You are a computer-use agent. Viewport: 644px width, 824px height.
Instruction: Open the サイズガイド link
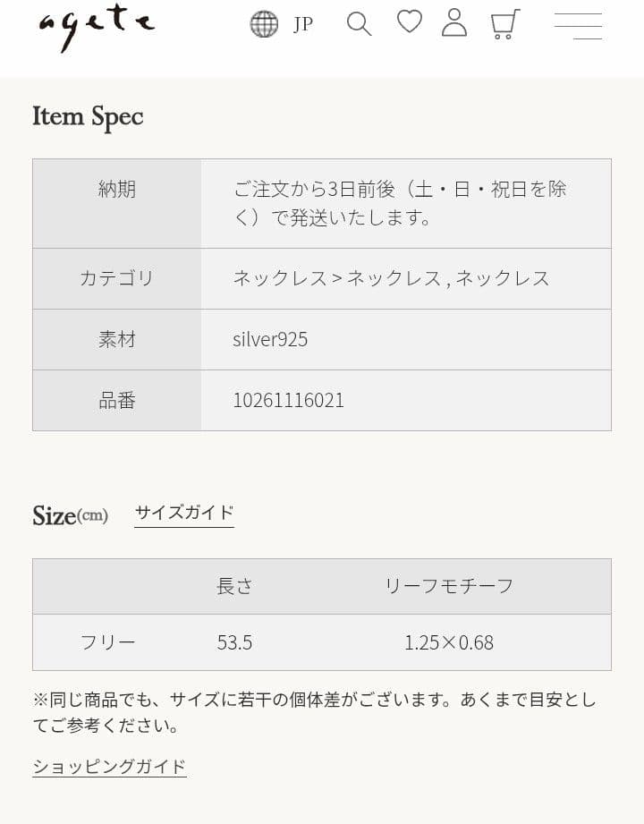click(x=184, y=513)
